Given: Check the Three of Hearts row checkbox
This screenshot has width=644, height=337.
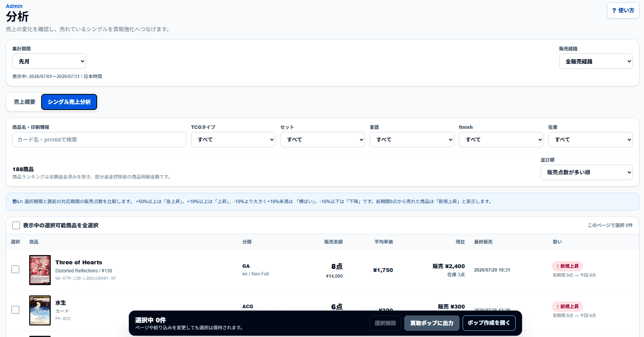Looking at the screenshot, I should pyautogui.click(x=15, y=269).
